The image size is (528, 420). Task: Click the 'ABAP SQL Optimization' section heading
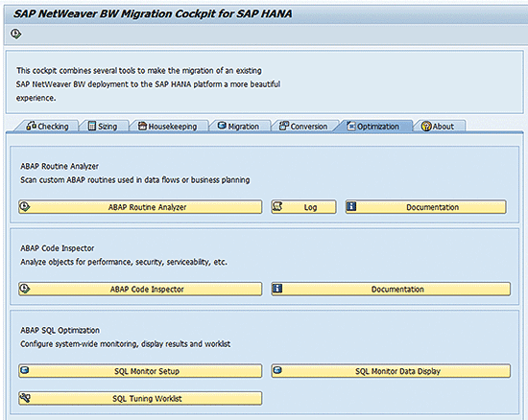60,330
